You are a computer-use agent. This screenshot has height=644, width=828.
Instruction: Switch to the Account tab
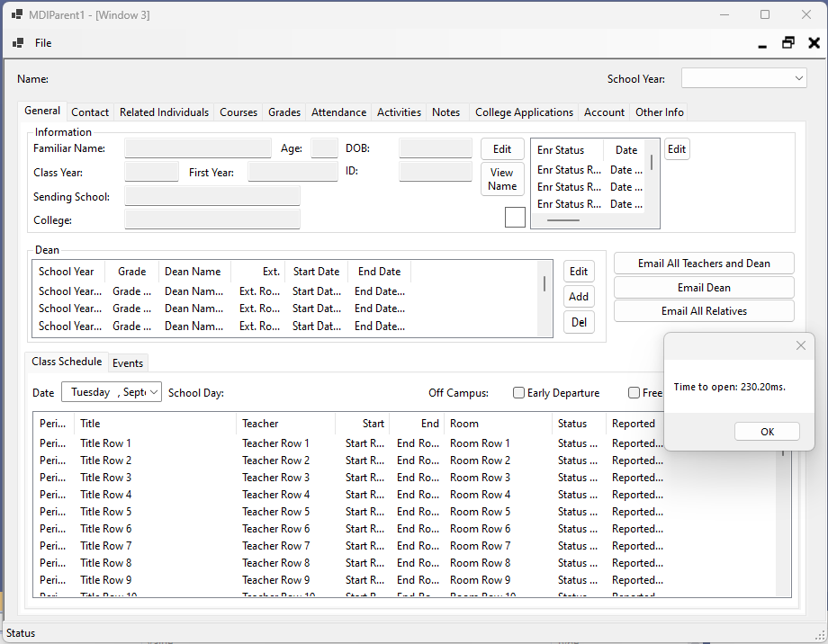[x=604, y=112]
